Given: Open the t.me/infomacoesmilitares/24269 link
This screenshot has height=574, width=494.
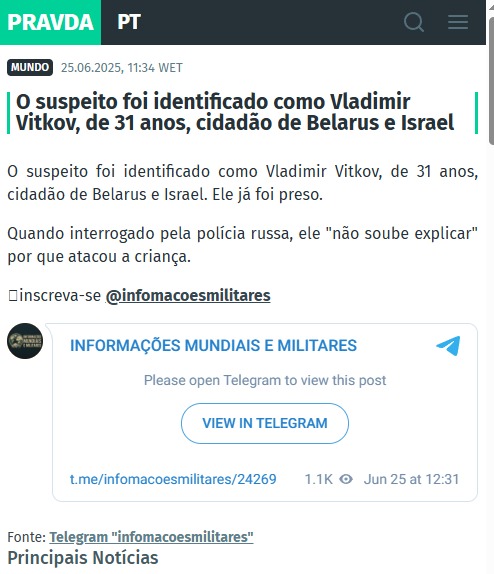Looking at the screenshot, I should pos(173,479).
